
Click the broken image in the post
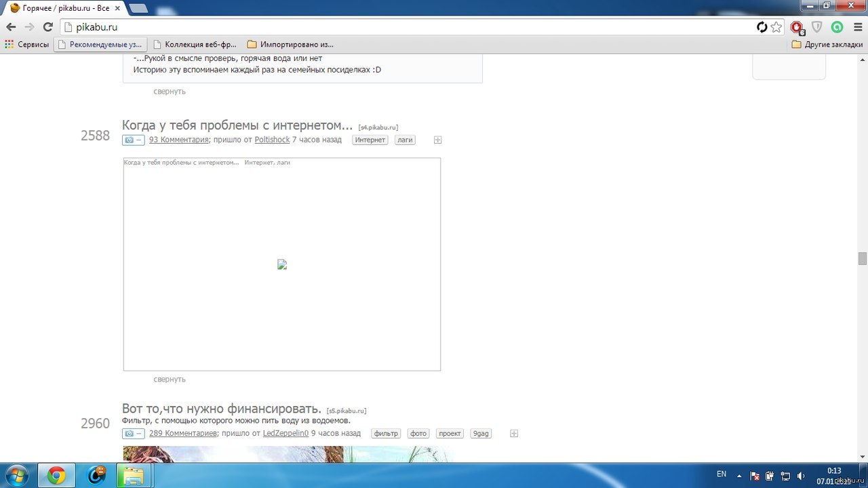[282, 265]
